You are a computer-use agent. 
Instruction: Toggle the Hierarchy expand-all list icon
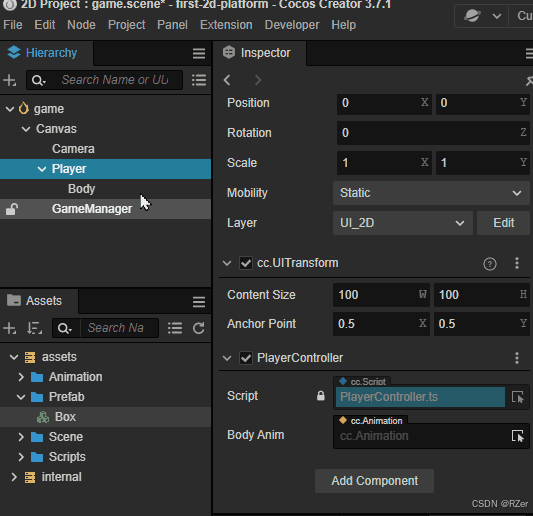coord(199,81)
